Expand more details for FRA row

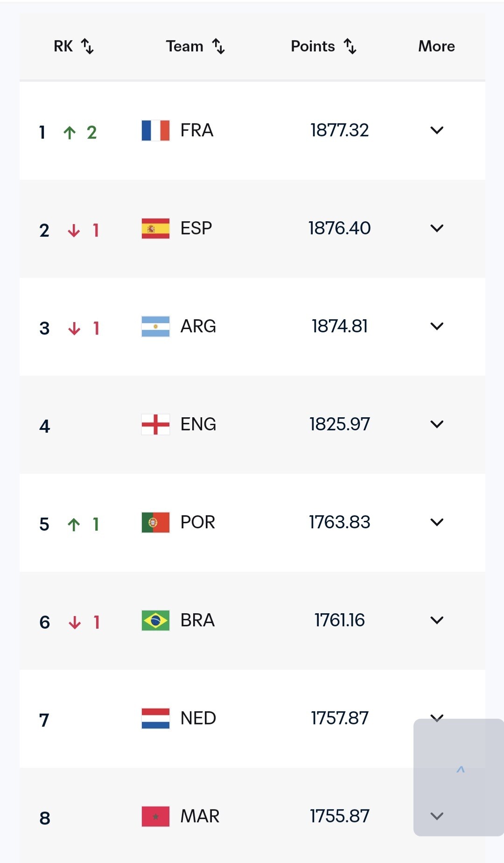coord(437,130)
